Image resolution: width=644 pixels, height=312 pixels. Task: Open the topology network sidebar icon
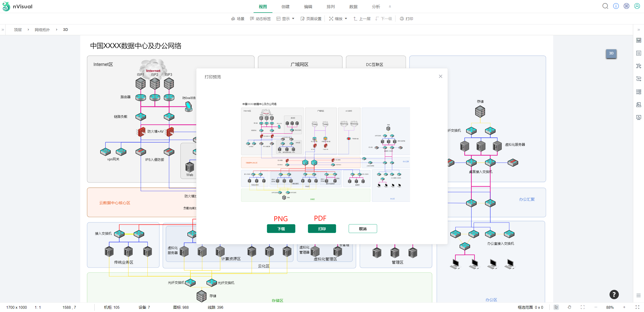tap(638, 66)
